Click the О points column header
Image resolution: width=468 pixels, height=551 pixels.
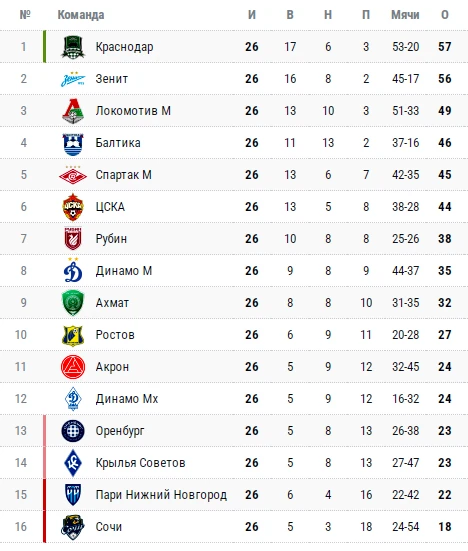445,15
